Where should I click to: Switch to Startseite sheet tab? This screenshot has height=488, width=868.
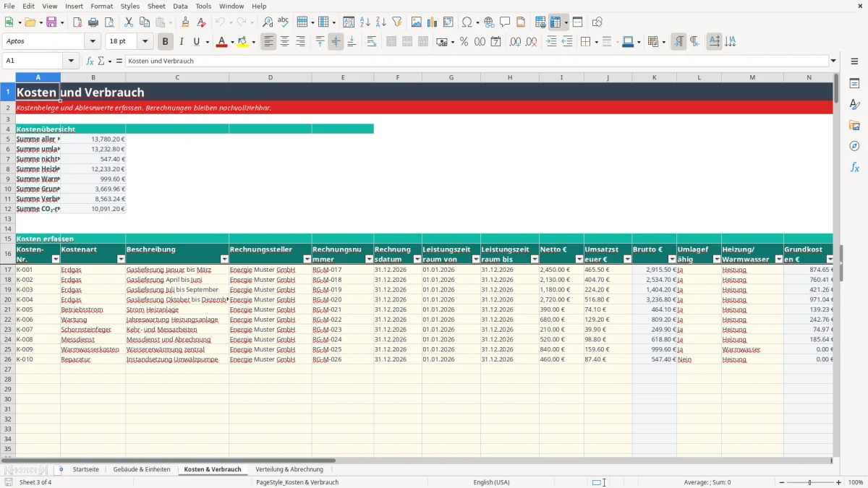click(x=86, y=469)
